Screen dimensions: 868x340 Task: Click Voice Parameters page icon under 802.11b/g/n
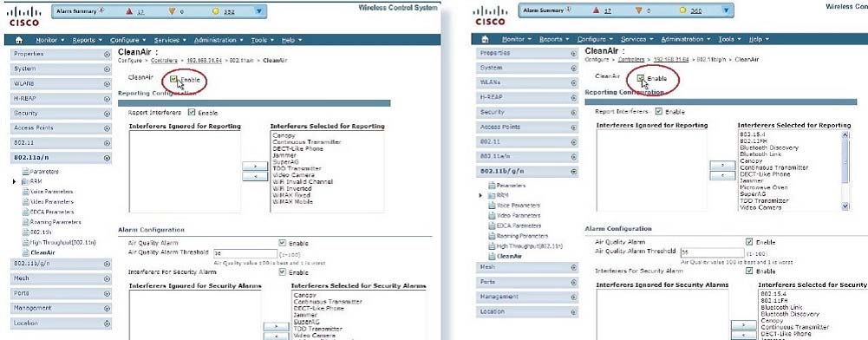click(x=492, y=206)
